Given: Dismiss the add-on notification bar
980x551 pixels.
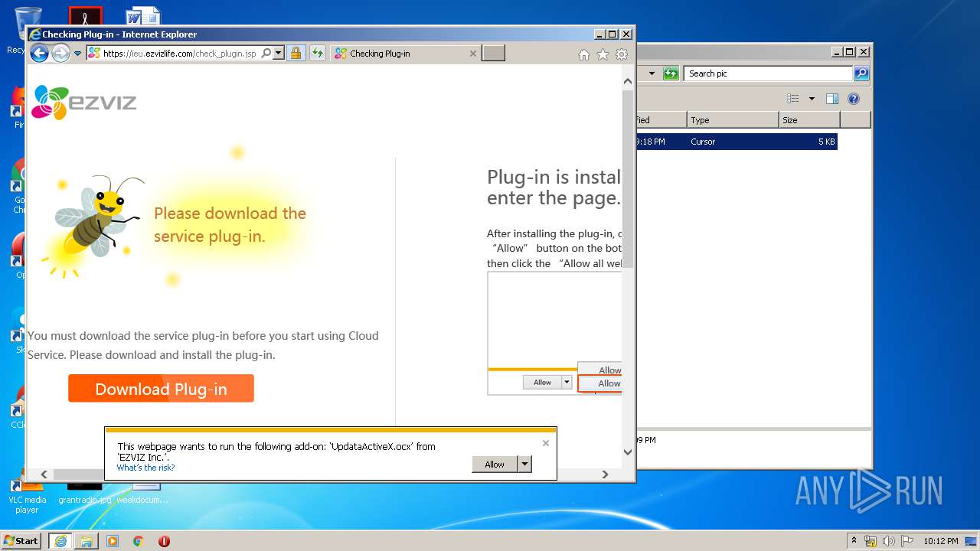Looking at the screenshot, I should (546, 443).
